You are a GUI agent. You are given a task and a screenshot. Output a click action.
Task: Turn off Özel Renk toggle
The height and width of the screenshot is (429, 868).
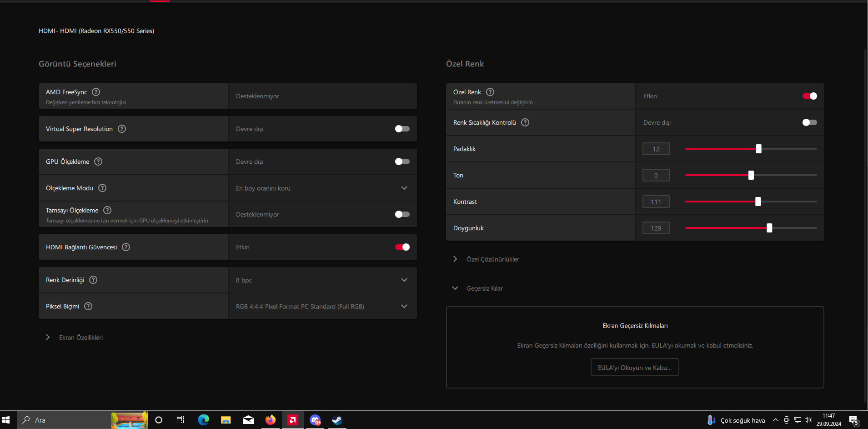[809, 96]
